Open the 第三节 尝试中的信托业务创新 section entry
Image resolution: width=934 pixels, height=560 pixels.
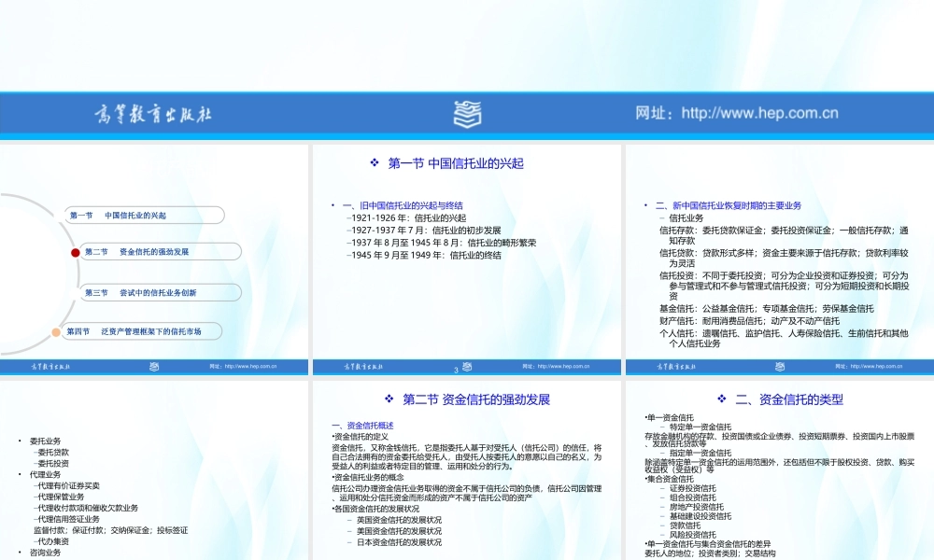pyautogui.click(x=161, y=292)
